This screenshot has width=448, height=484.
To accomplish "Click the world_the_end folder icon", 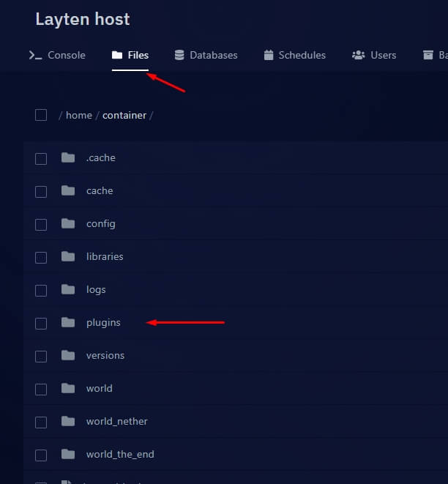I will [68, 454].
